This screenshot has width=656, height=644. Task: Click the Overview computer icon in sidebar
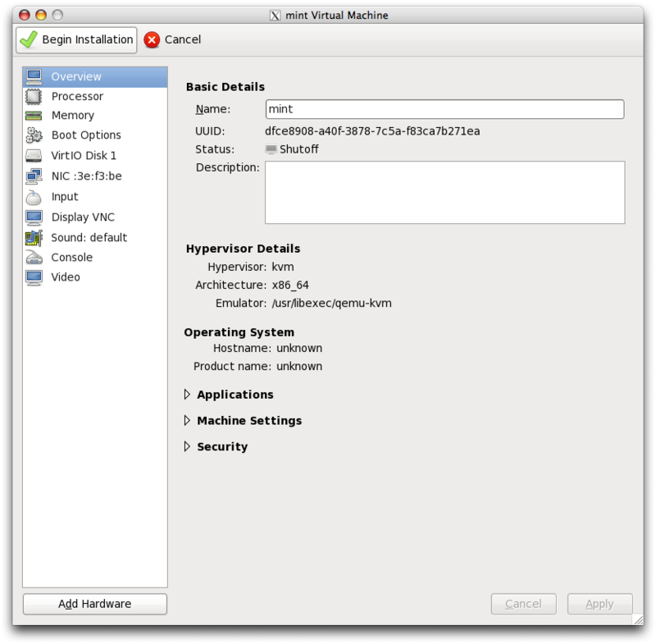[x=34, y=76]
